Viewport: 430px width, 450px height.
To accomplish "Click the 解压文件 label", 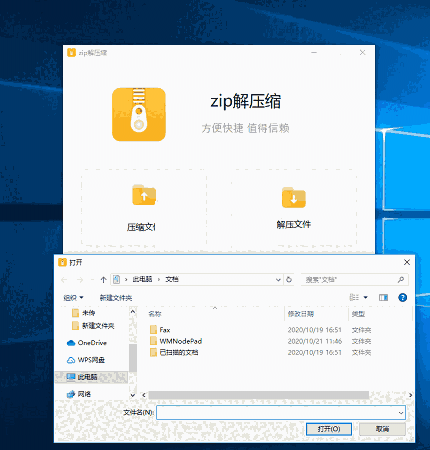I will pyautogui.click(x=294, y=225).
